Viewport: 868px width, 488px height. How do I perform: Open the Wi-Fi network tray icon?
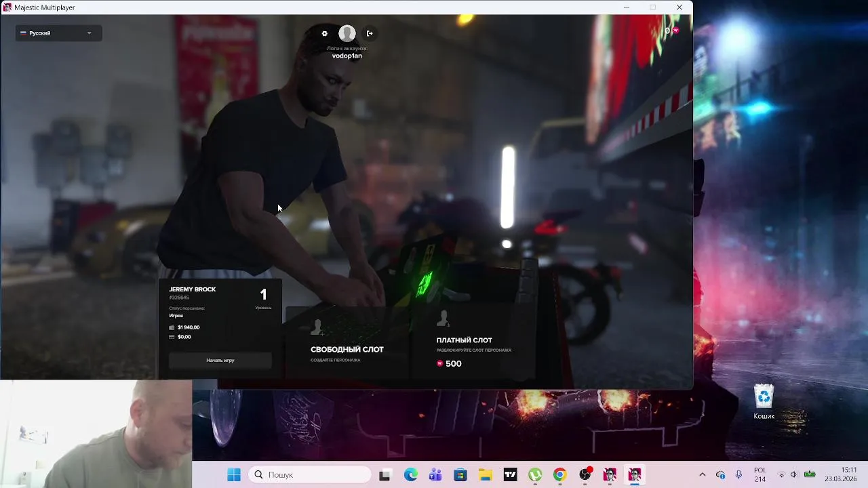(781, 475)
